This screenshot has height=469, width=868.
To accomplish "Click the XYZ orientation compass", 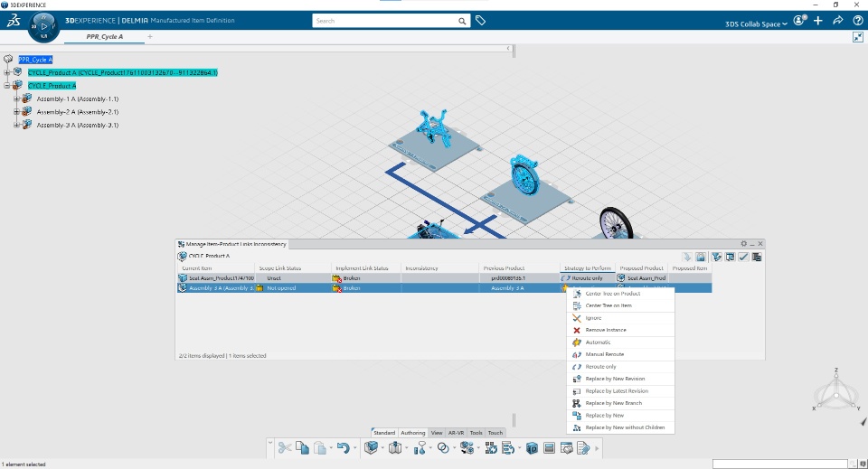I will (x=835, y=391).
